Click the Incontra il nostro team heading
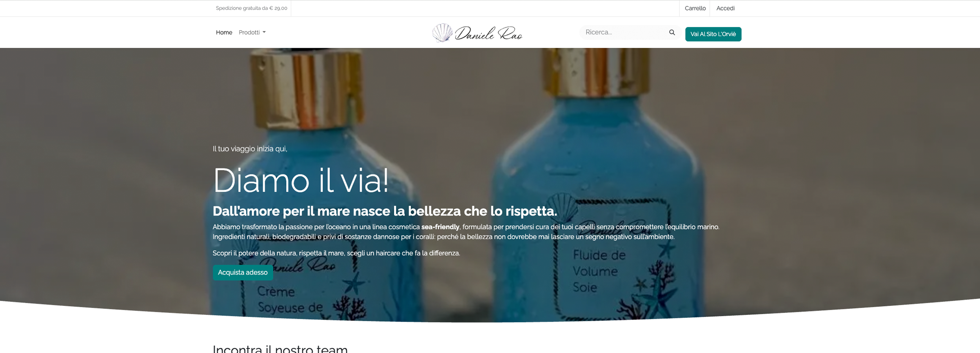Screen dimensions: 980x353 280,349
